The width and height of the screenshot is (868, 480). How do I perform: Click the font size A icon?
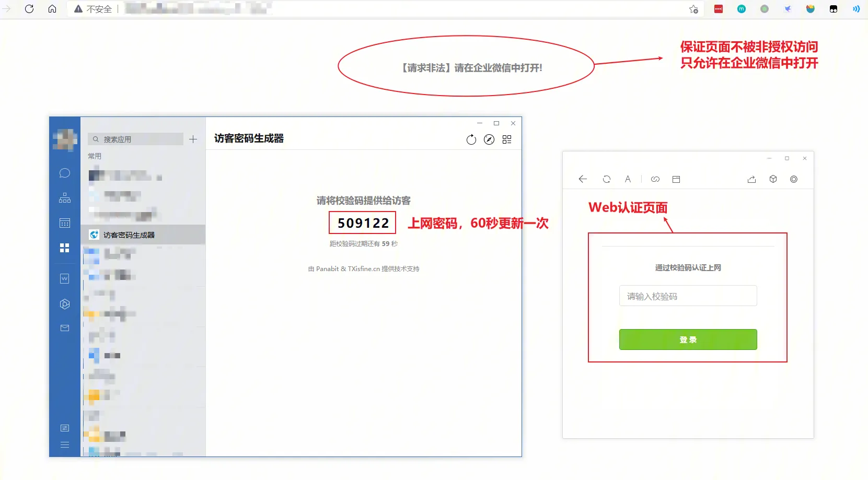(628, 179)
